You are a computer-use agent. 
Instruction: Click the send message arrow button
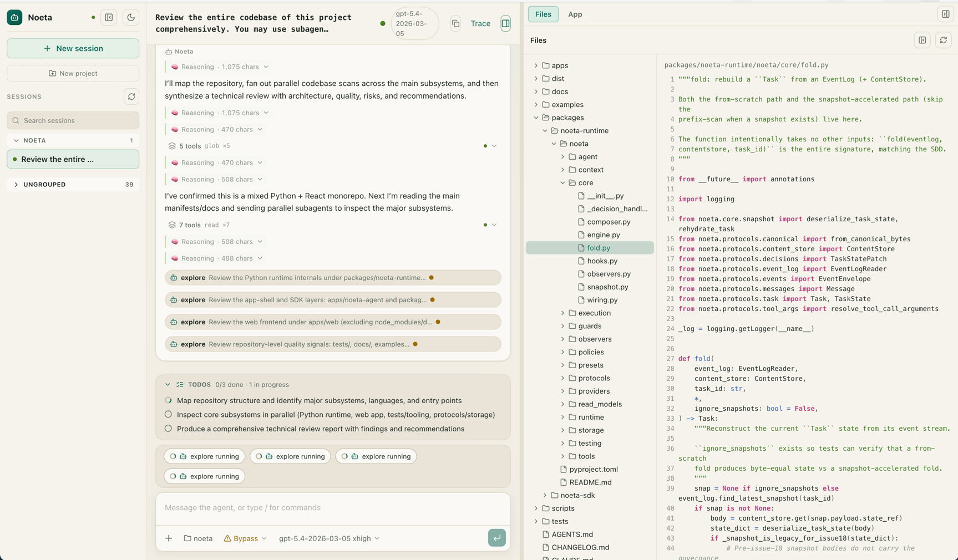(496, 538)
